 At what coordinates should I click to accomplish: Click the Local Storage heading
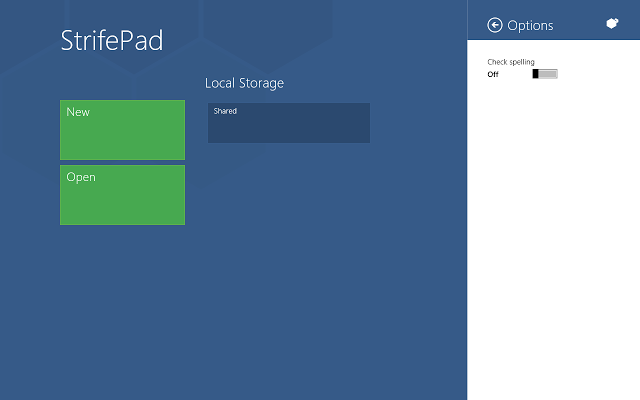pyautogui.click(x=244, y=83)
